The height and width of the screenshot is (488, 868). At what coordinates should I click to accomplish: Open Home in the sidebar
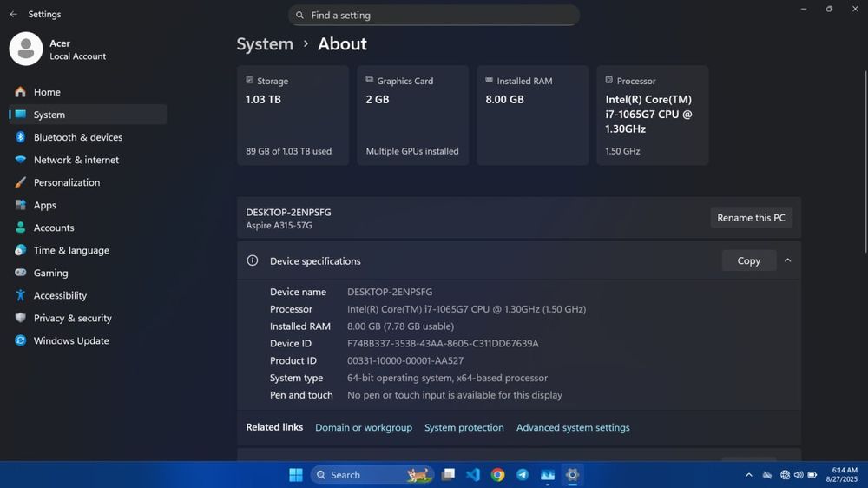88,92
